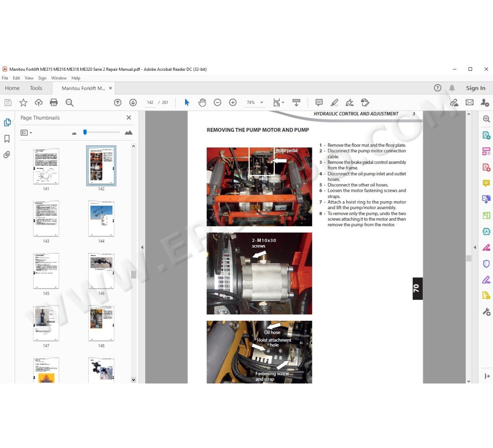Zoom in with the plus icon

233,103
